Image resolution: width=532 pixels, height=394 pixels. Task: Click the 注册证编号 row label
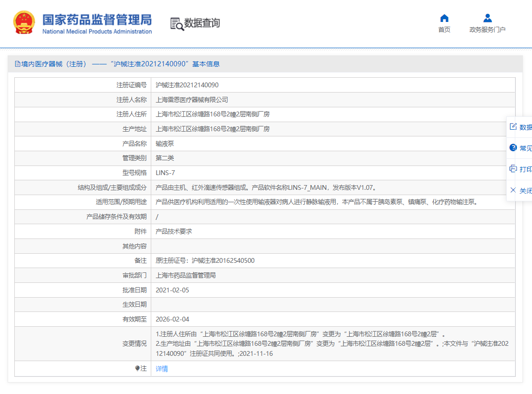pos(132,85)
